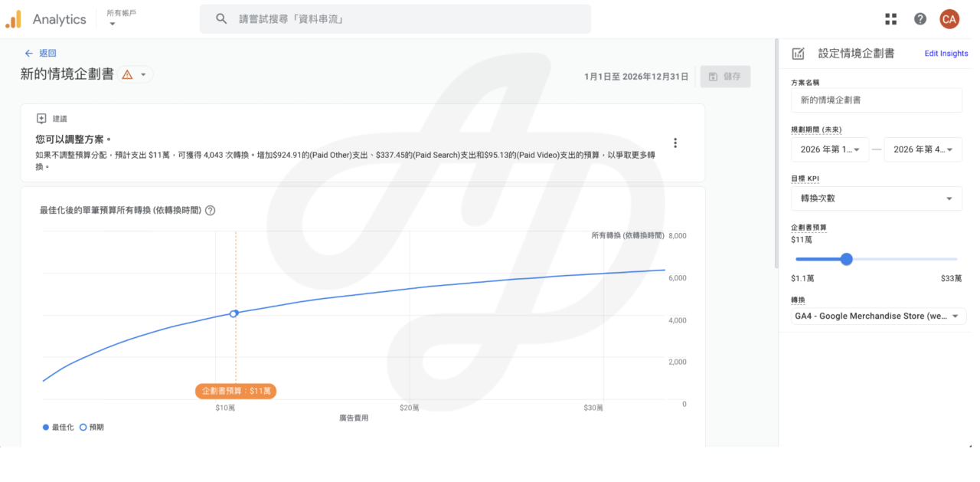Click the 企劃書預算 slider handle
Viewport: 980px width, 482px height.
click(846, 259)
